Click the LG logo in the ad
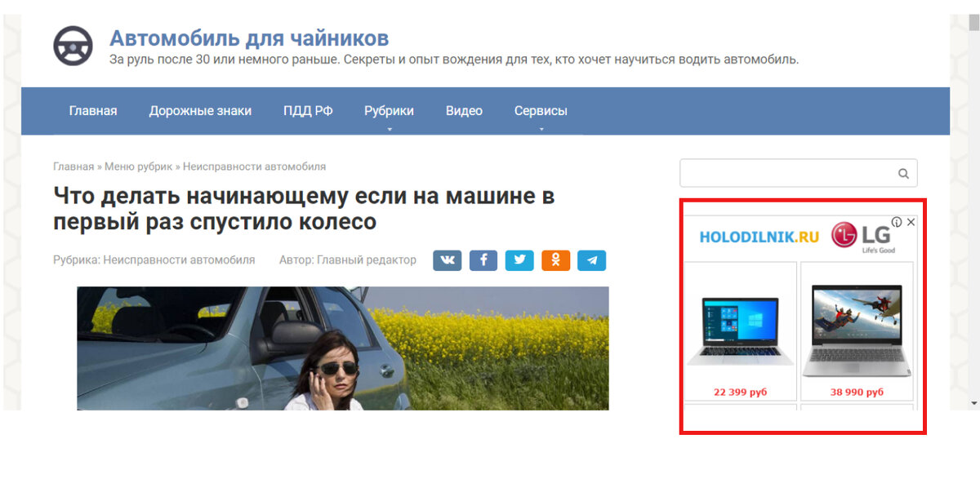980x488 pixels. 862,237
